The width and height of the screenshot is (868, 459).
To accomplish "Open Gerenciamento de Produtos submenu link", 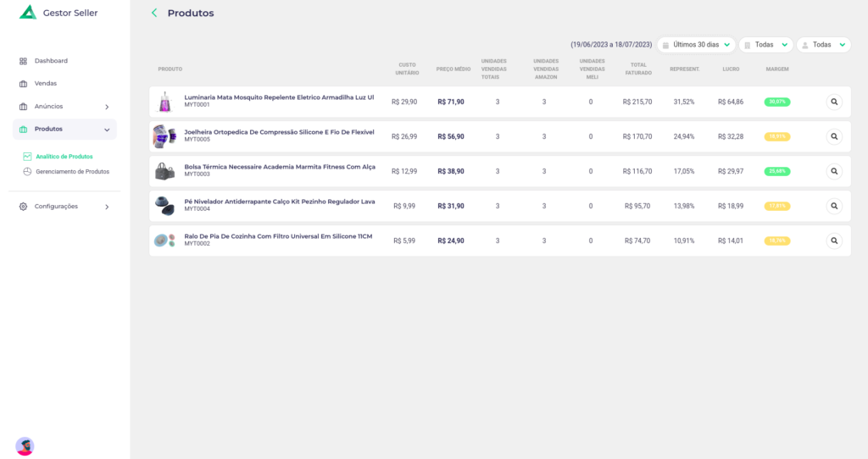I will pyautogui.click(x=72, y=172).
